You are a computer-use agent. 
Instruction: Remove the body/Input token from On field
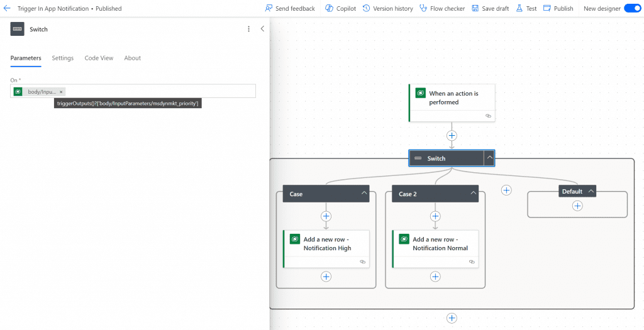tap(61, 92)
